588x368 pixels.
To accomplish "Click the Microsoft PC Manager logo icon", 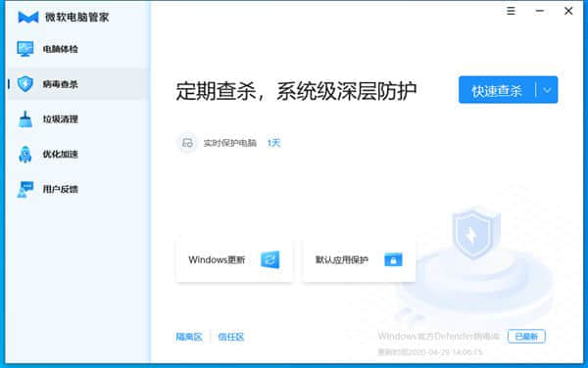I will point(28,18).
